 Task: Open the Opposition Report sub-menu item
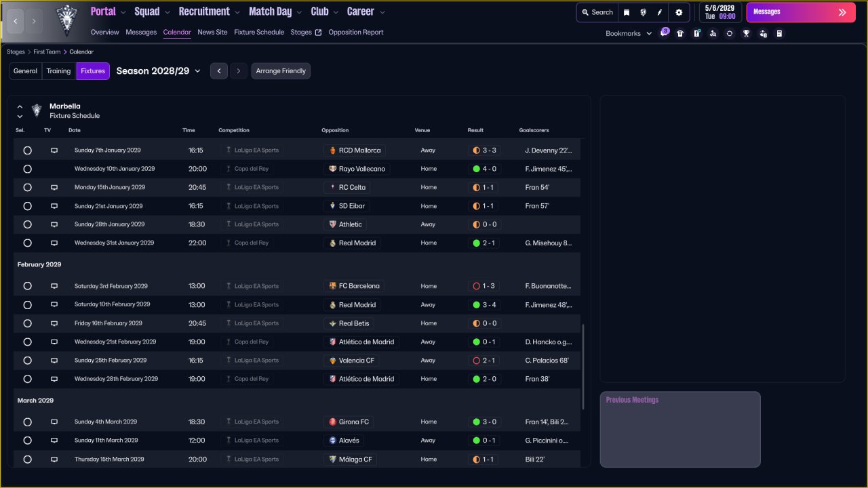pyautogui.click(x=356, y=32)
